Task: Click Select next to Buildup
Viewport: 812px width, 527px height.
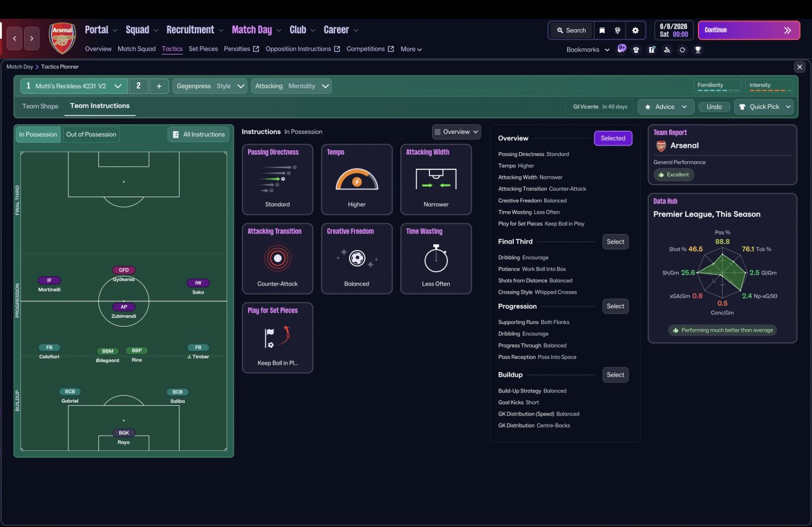Action: pos(615,375)
